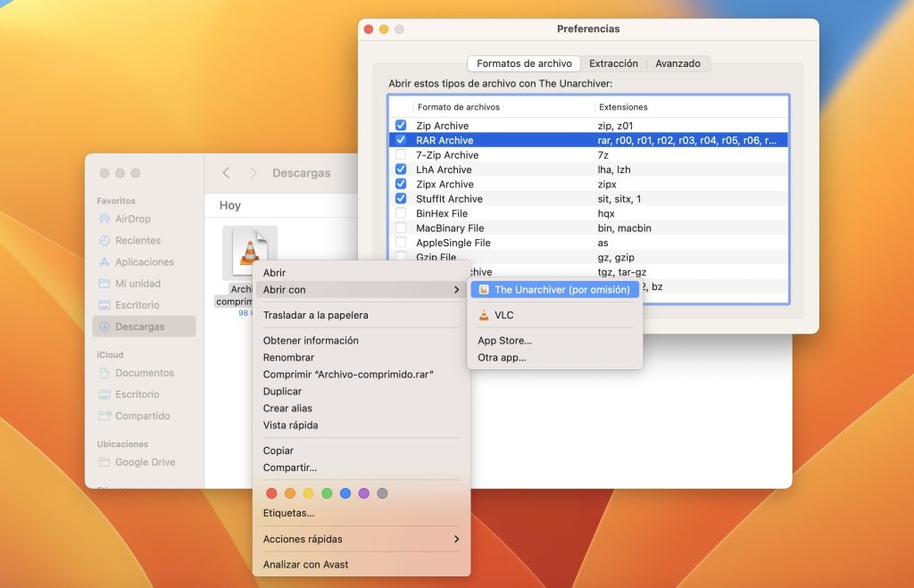This screenshot has width=914, height=588.
Task: Choose Trasladar a la papelera
Action: coord(315,315)
